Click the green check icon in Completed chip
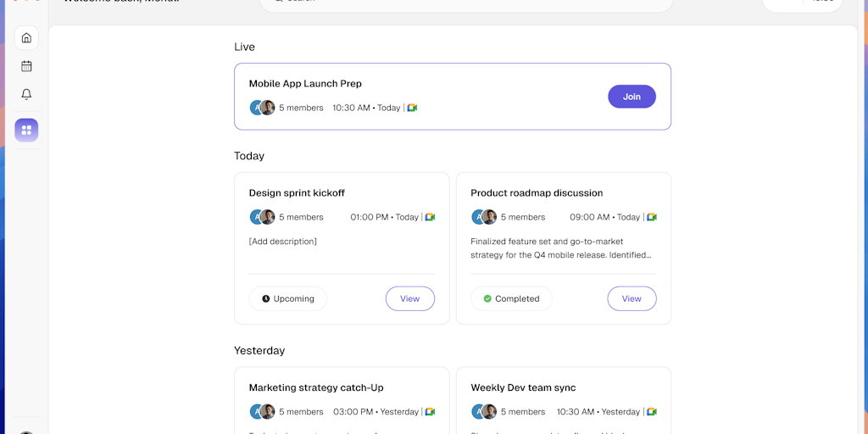The image size is (868, 434). [x=487, y=299]
